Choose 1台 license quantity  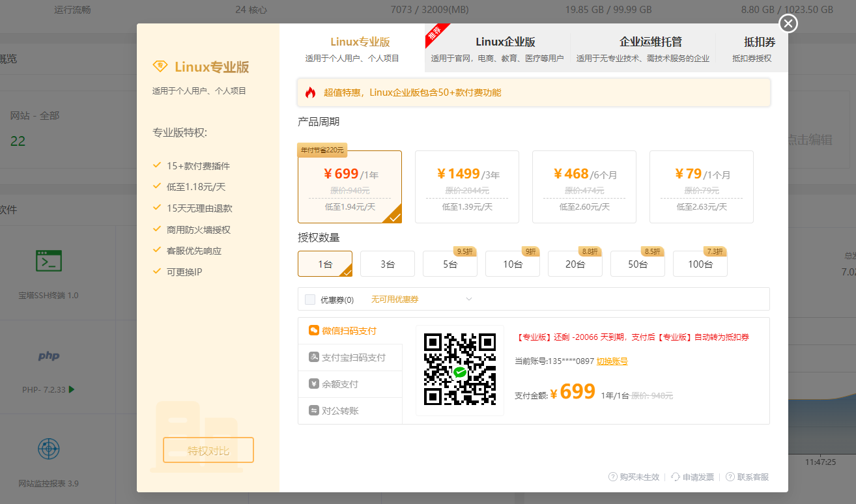(325, 264)
